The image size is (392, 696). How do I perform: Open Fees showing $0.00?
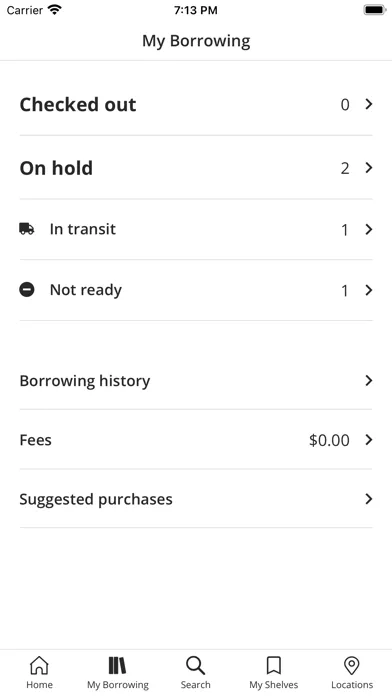click(196, 440)
